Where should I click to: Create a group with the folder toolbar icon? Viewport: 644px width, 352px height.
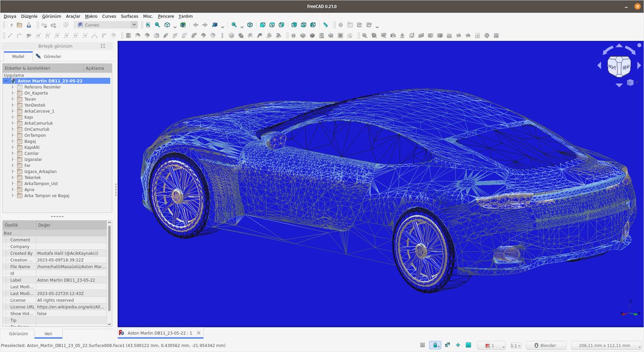(x=349, y=25)
